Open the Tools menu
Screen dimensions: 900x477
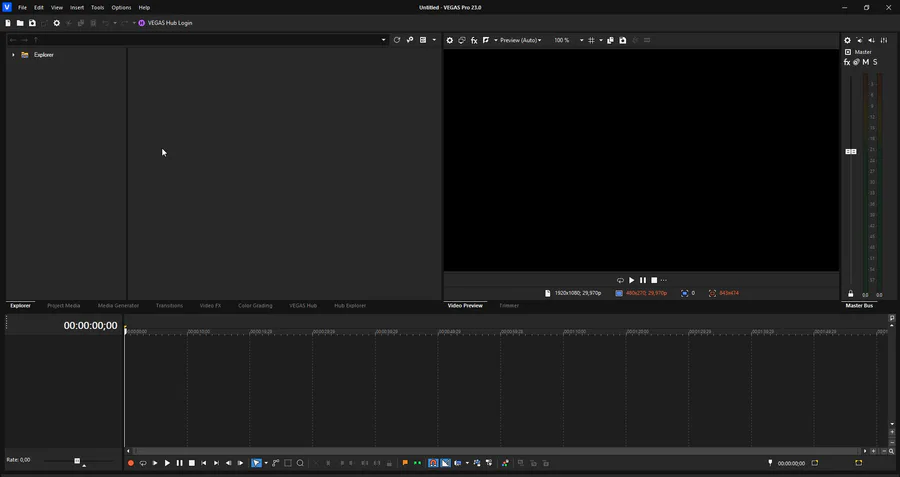tap(98, 7)
